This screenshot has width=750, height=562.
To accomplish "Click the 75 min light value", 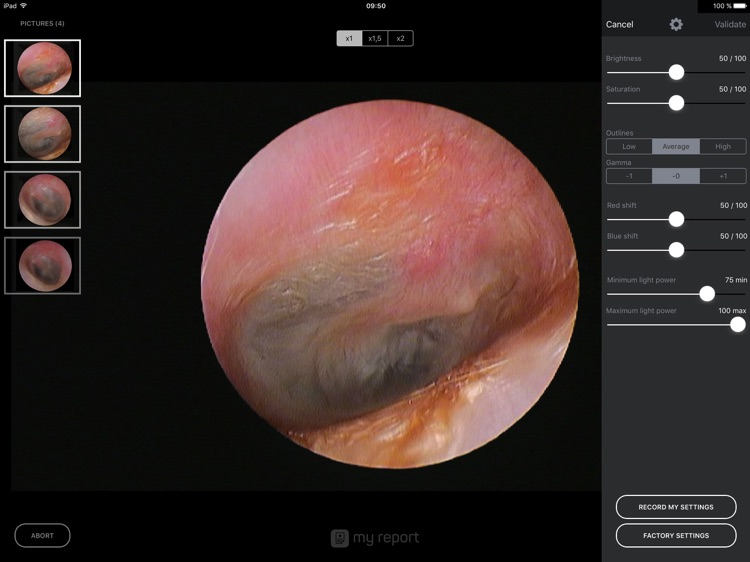I will [736, 280].
